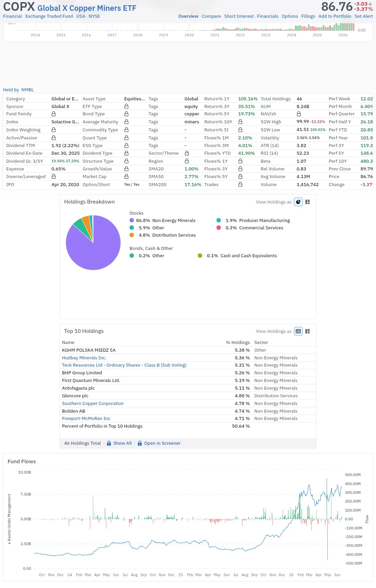The height and width of the screenshot is (588, 376).
Task: Click lock icon next to Growth/Value
Action: pyautogui.click(x=126, y=169)
